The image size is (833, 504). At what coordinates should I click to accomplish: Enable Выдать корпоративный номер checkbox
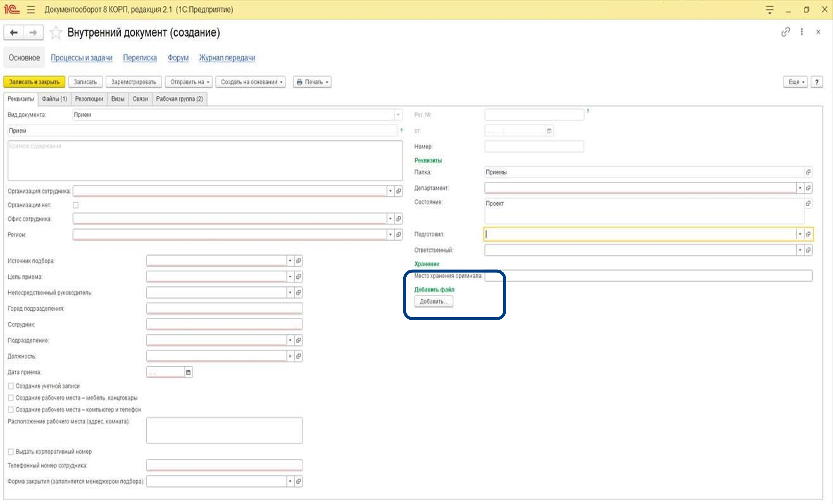(11, 452)
